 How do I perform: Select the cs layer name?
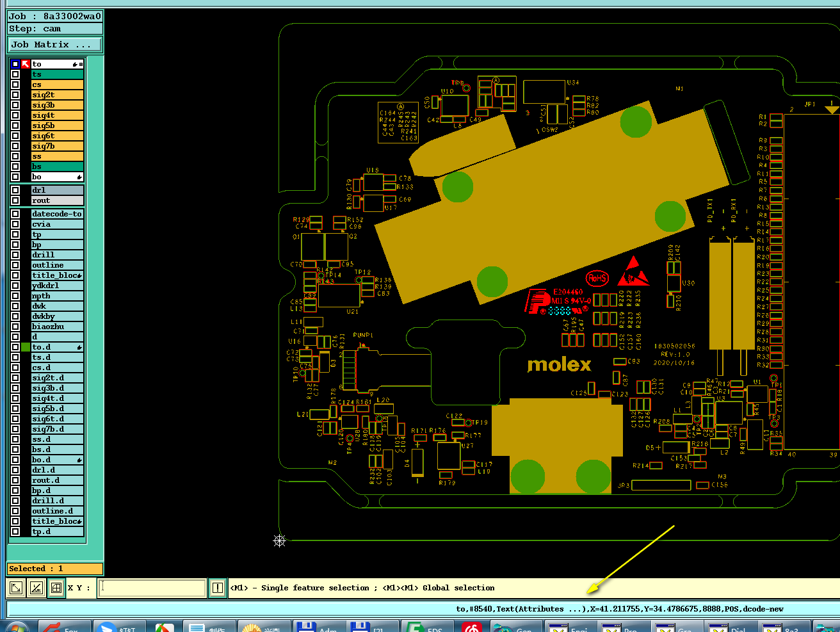click(x=58, y=85)
